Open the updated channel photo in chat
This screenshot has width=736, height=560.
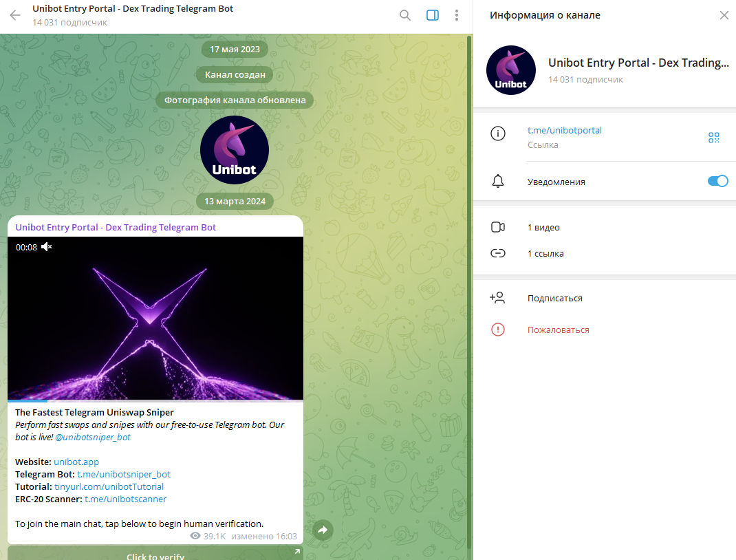coord(235,150)
